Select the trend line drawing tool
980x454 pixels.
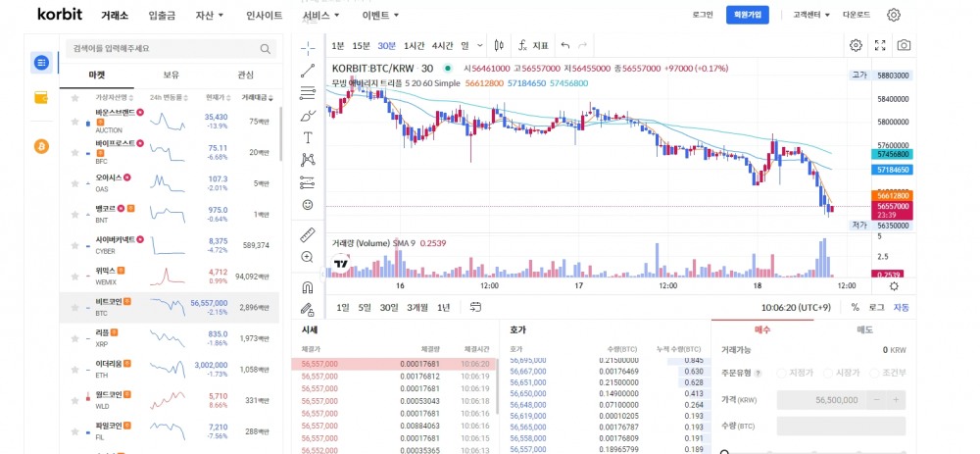[308, 70]
